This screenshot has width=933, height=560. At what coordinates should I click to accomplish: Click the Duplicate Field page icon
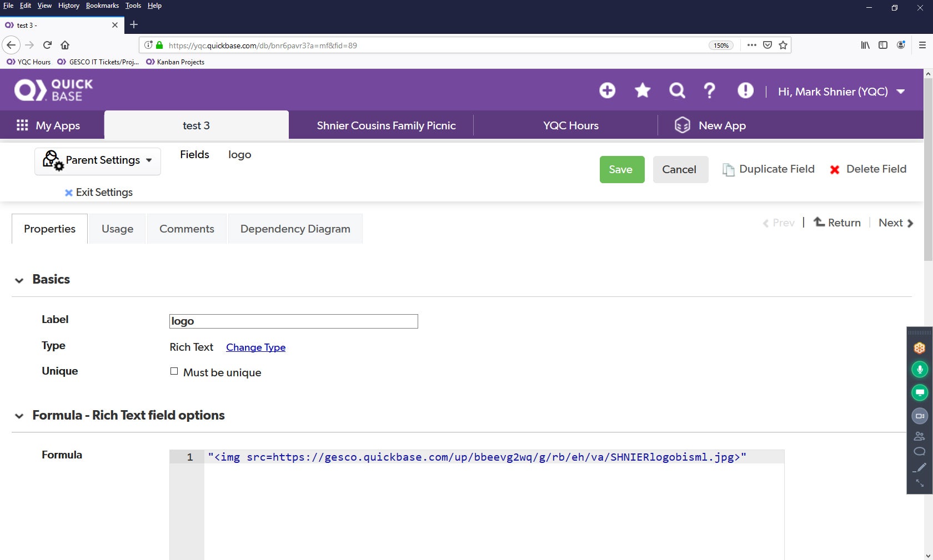[728, 169]
